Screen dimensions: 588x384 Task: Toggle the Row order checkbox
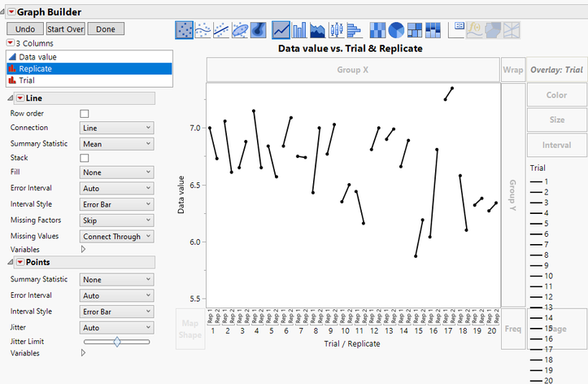click(x=85, y=114)
